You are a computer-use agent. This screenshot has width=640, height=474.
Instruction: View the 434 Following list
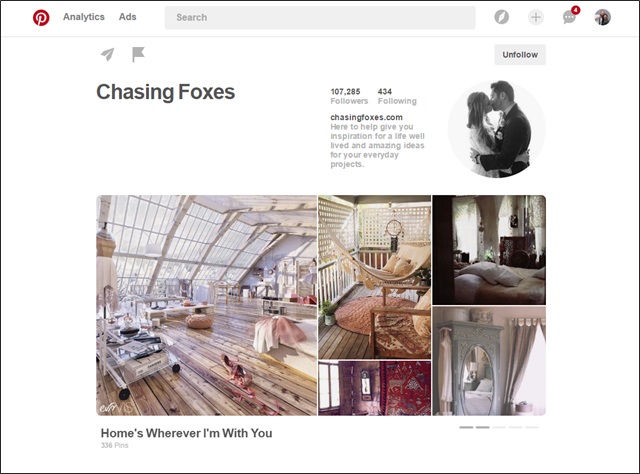(397, 96)
